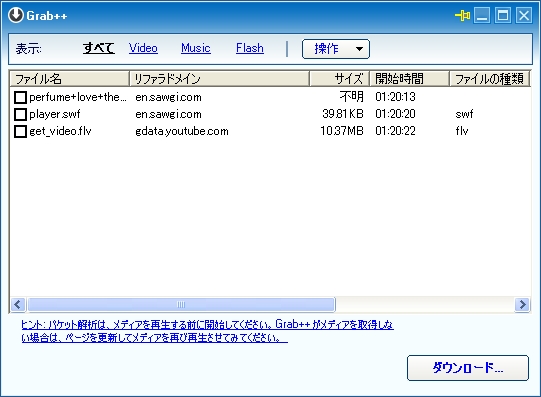Close the Grab++ window
The image size is (541, 397).
click(524, 16)
